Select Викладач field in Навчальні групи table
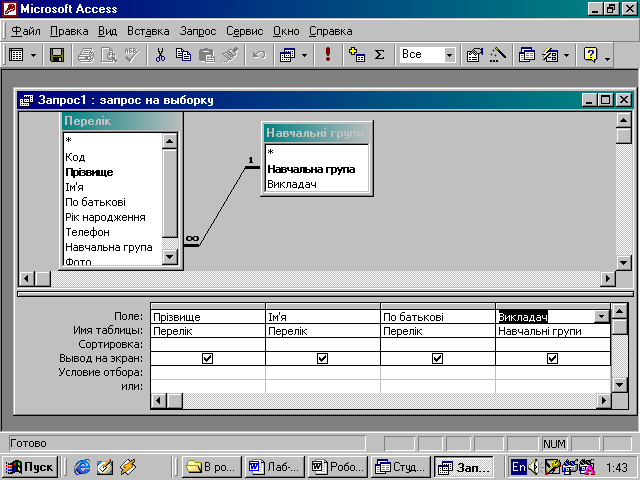 [x=292, y=184]
